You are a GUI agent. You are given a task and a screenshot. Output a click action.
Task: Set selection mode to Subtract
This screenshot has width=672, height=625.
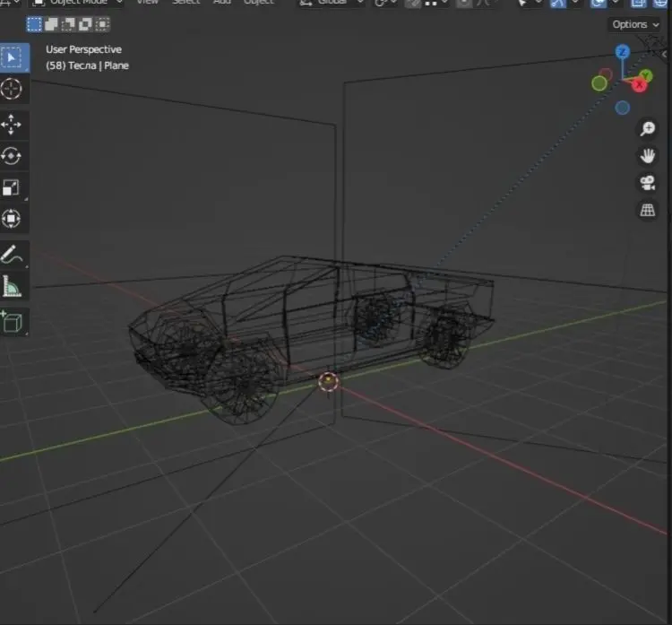tap(68, 24)
